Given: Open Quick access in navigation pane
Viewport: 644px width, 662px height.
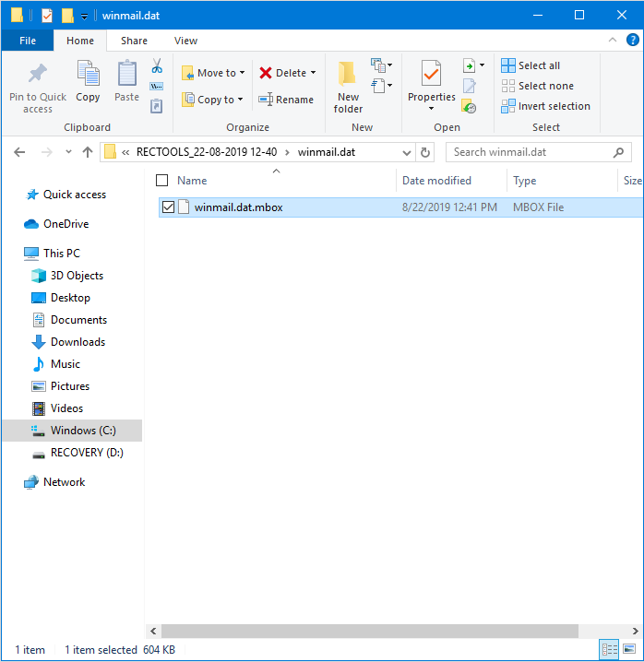Looking at the screenshot, I should 66,195.
